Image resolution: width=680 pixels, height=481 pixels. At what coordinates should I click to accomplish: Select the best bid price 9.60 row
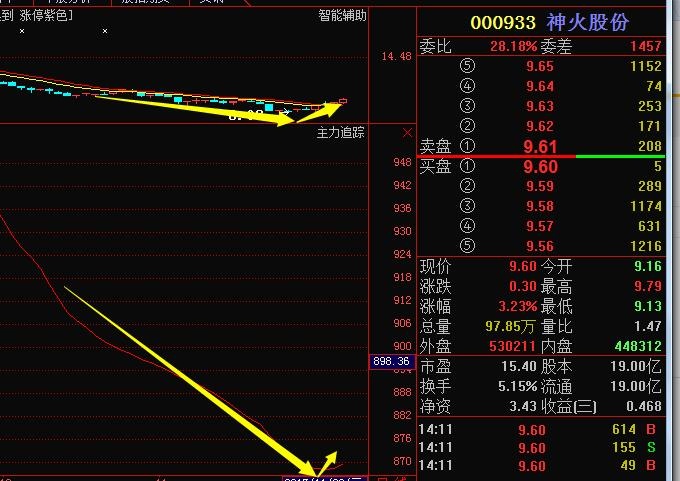click(x=540, y=167)
